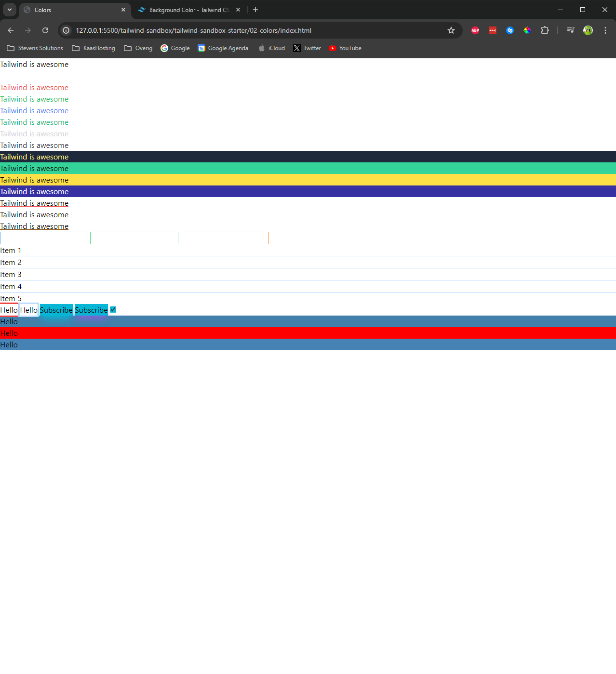Open the YouTube bookmark

[345, 48]
